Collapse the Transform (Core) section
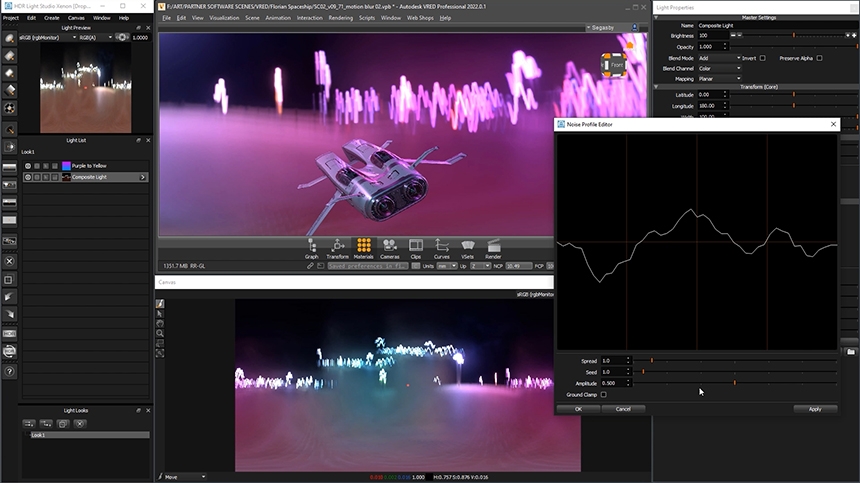 pyautogui.click(x=656, y=87)
